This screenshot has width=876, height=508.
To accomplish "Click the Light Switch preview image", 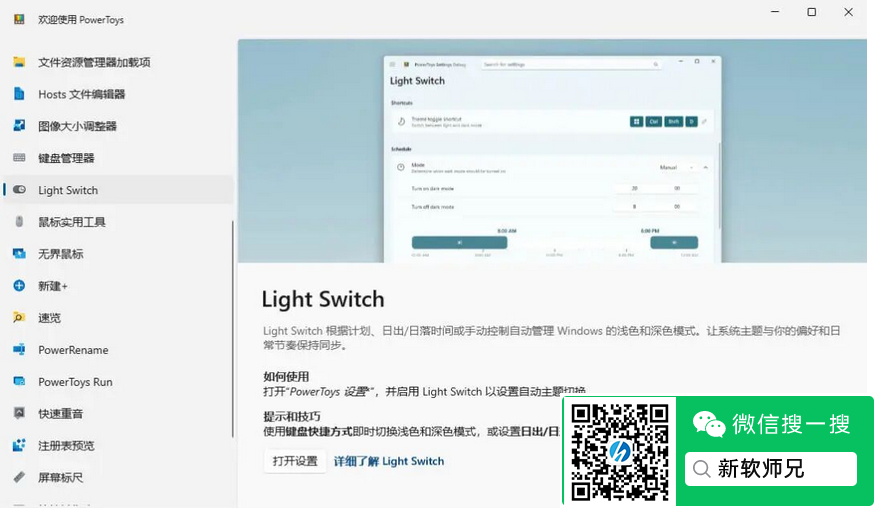I will tap(552, 151).
